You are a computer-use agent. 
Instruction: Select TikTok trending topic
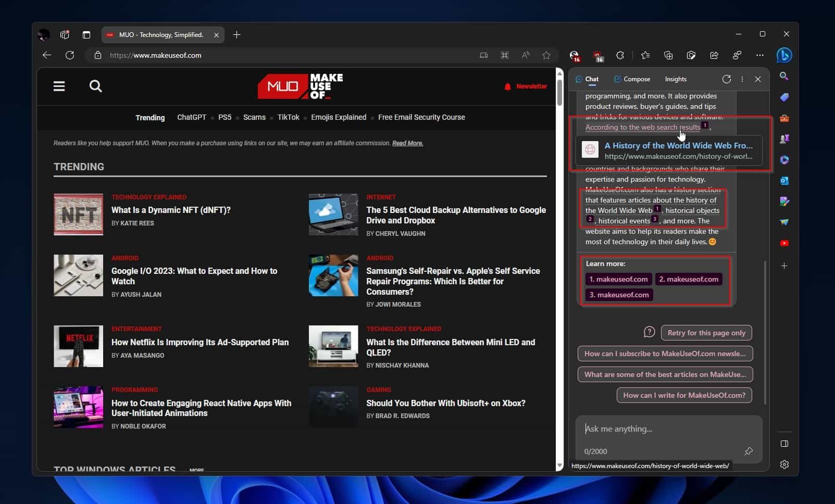click(x=289, y=117)
